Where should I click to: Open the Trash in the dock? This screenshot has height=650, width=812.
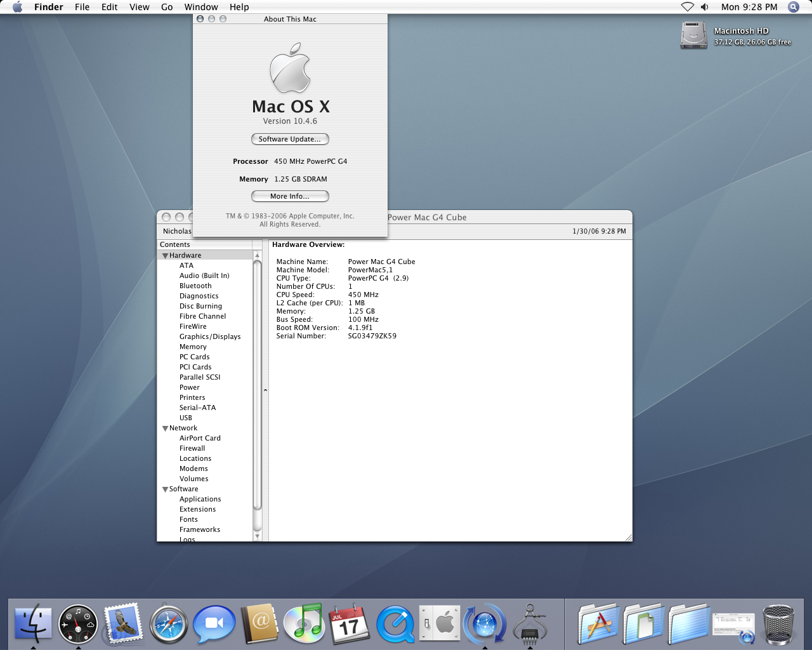[x=778, y=625]
